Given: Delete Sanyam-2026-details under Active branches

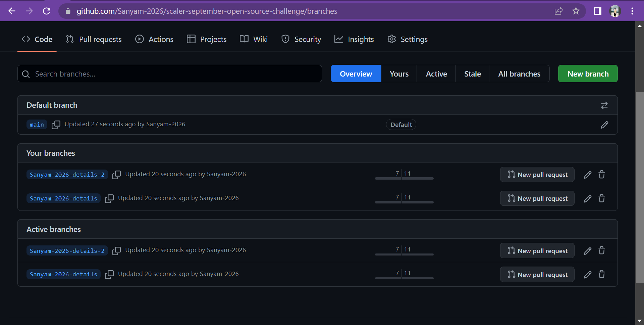Looking at the screenshot, I should click(x=601, y=274).
